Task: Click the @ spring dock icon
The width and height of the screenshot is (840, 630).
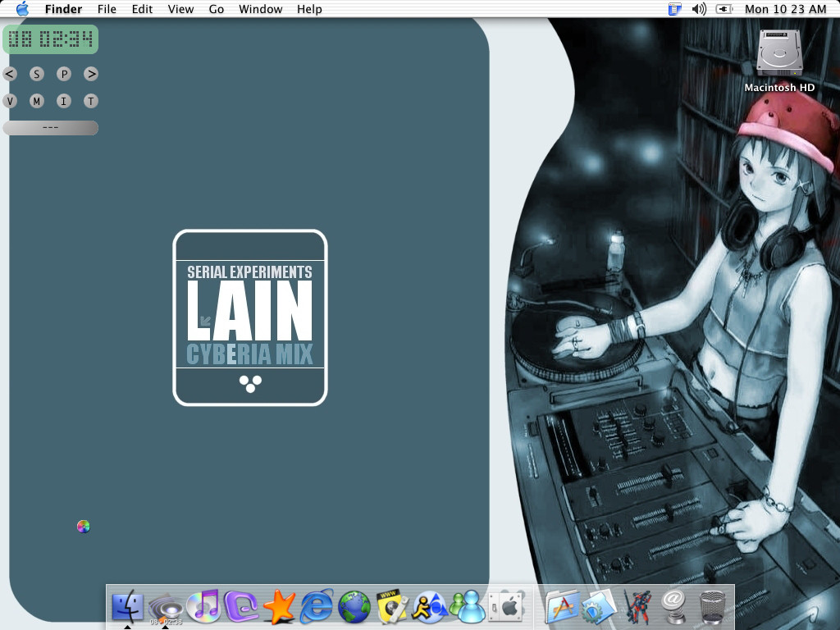Action: click(674, 607)
